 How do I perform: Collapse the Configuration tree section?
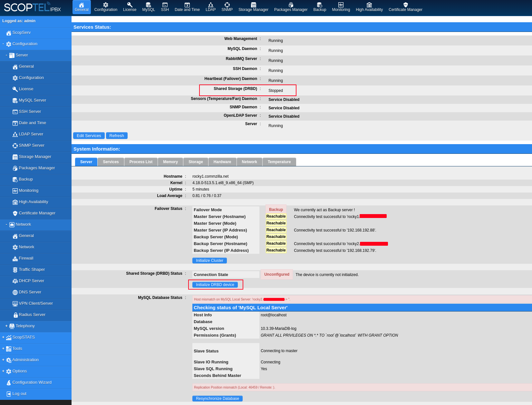pyautogui.click(x=3, y=44)
